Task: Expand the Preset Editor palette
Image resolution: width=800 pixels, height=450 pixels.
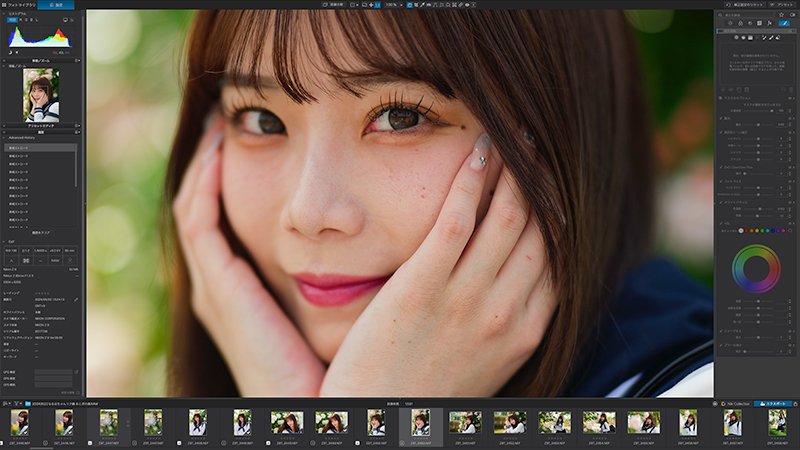Action: (x=4, y=126)
